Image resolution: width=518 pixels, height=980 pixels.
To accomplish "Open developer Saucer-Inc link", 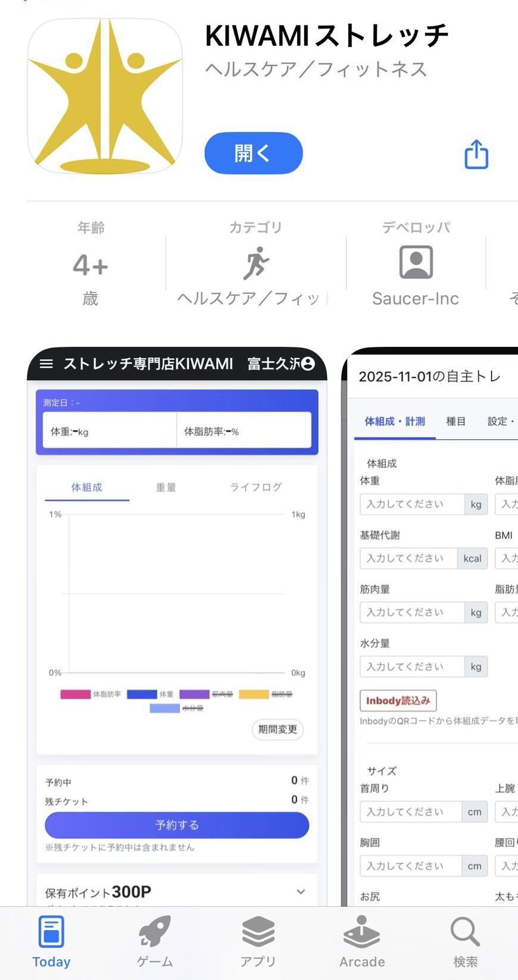I will (x=416, y=299).
